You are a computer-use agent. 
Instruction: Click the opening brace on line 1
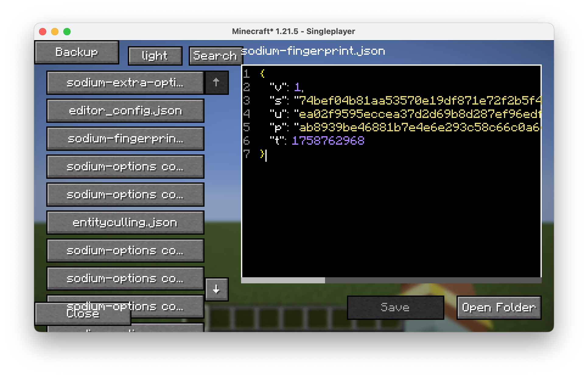tap(262, 74)
